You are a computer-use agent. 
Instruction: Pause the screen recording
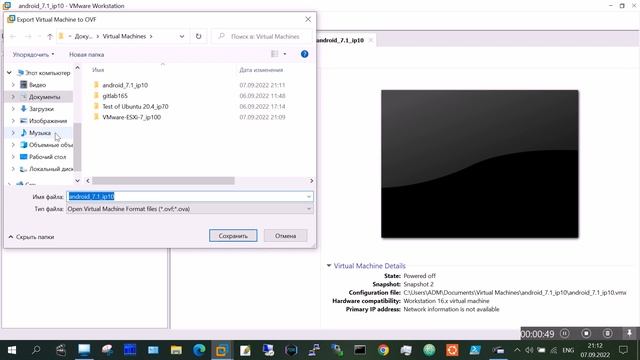564,333
